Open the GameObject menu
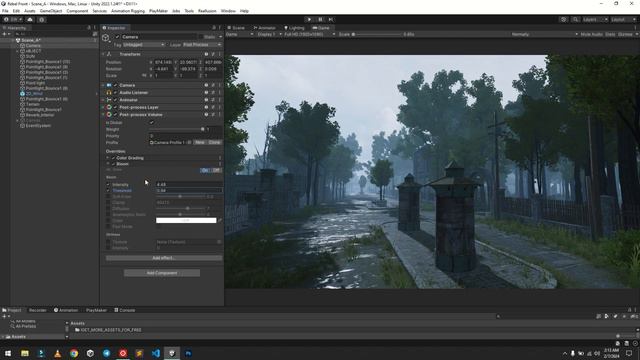 51,11
